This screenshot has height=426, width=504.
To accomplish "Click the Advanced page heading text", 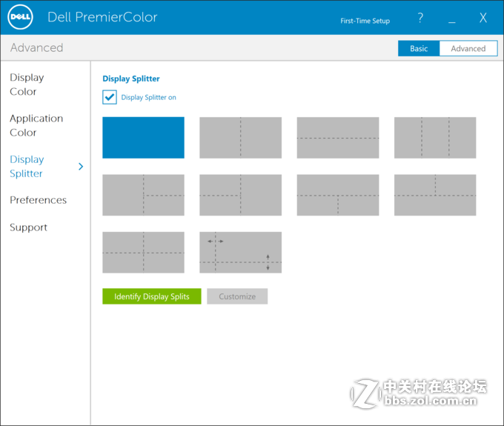I will (36, 47).
